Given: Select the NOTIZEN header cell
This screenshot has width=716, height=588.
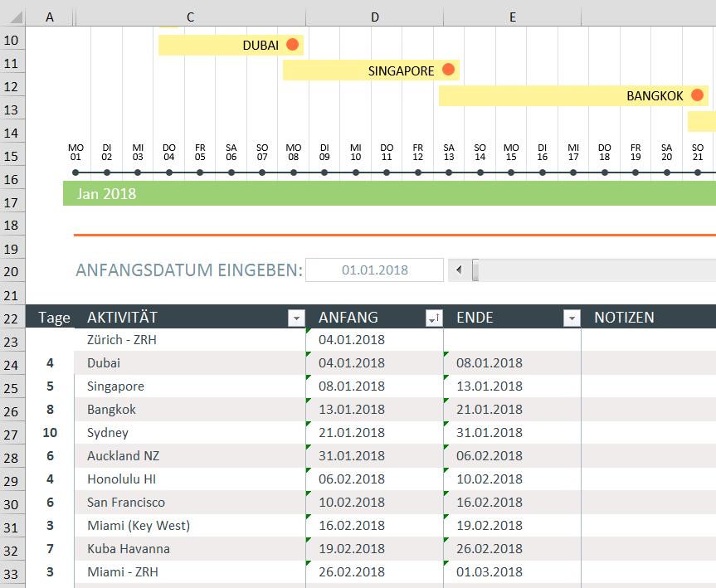Looking at the screenshot, I should coord(649,318).
